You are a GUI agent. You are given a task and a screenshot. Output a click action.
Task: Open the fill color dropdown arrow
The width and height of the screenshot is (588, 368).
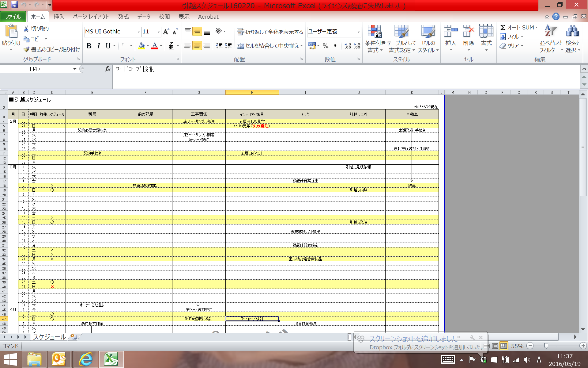tap(148, 46)
